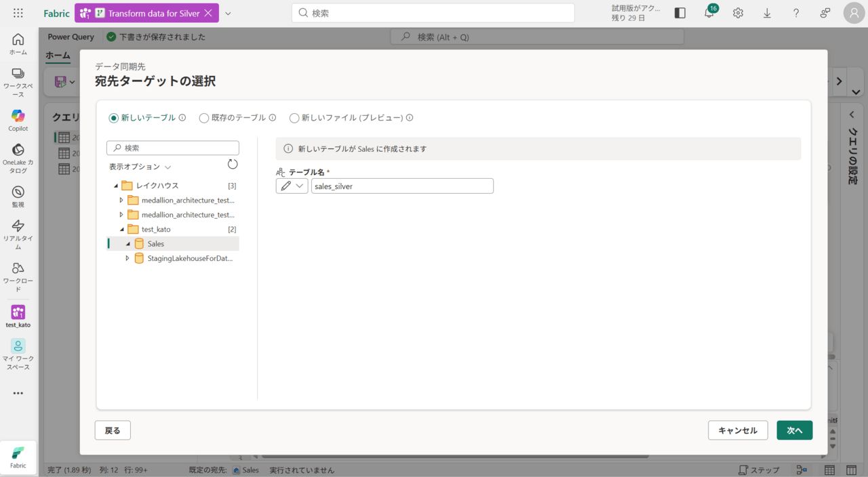This screenshot has width=868, height=477.
Task: Open the app launcher waffle icon
Action: 18,13
